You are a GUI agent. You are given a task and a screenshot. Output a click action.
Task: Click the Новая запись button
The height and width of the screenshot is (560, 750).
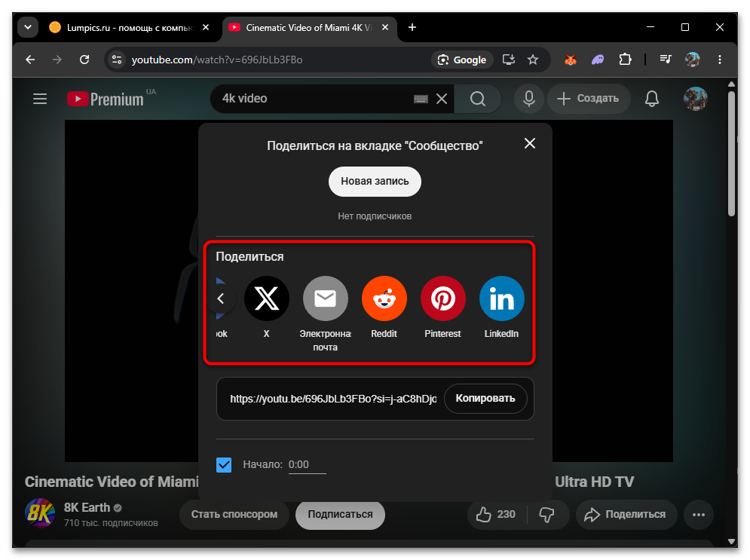tap(375, 181)
